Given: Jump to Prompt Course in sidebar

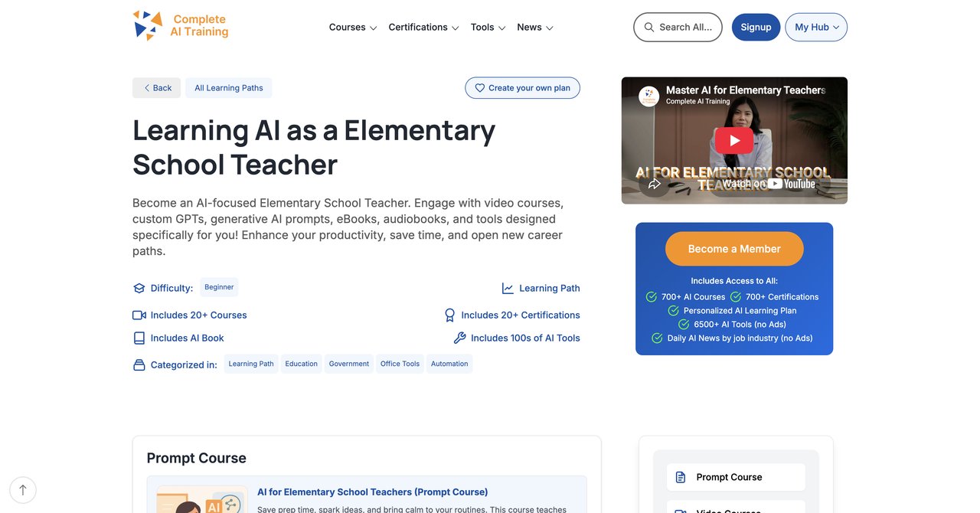Looking at the screenshot, I should (736, 477).
